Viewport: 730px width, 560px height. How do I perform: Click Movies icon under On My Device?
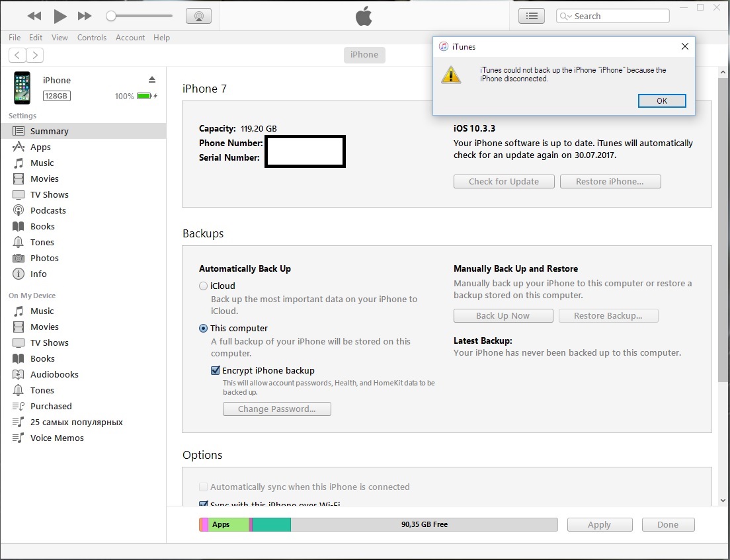coord(18,327)
